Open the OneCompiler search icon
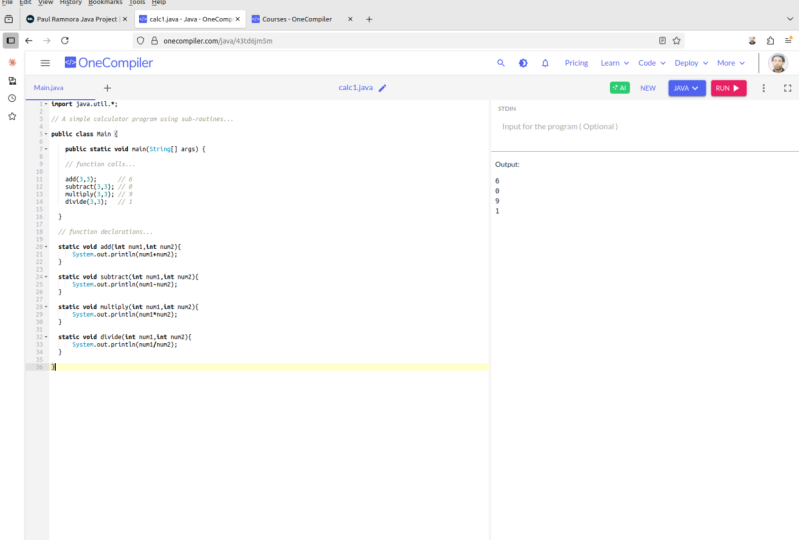 click(x=501, y=63)
